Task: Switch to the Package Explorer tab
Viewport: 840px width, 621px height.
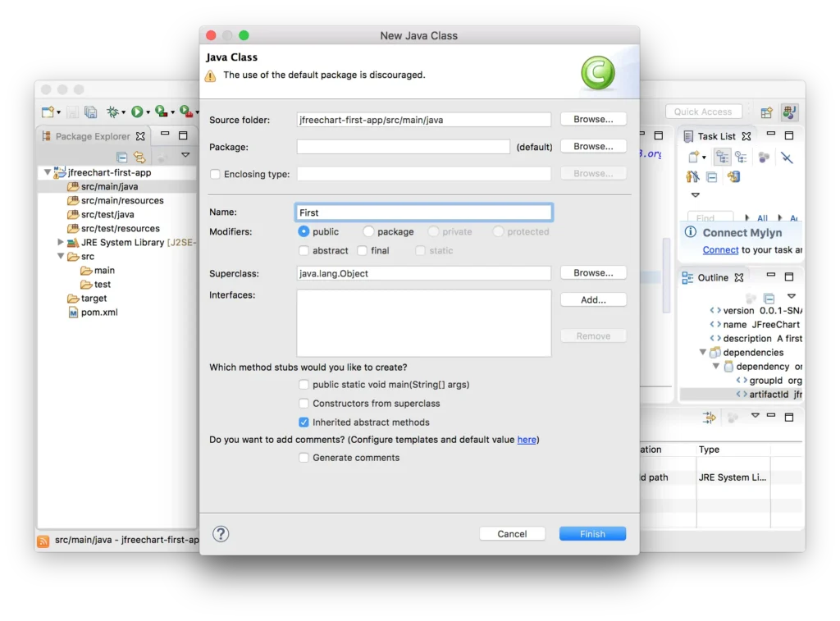Action: pyautogui.click(x=92, y=136)
